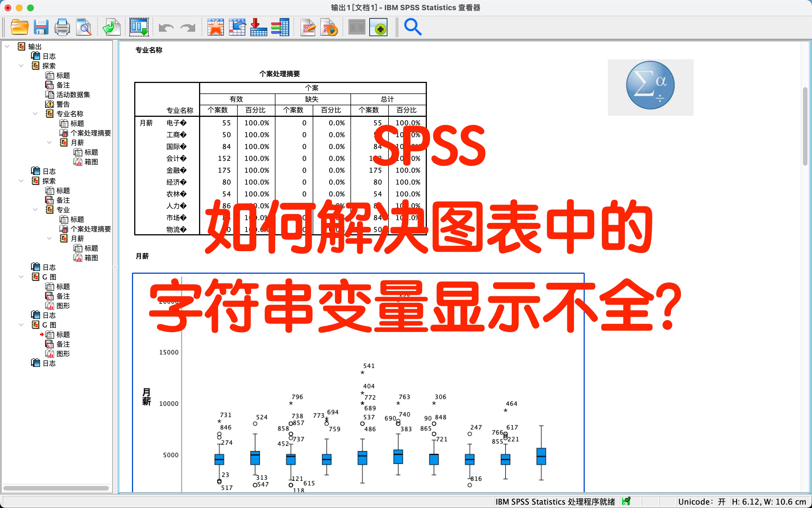
Task: Collapse the first G 图 node
Action: [x=21, y=277]
